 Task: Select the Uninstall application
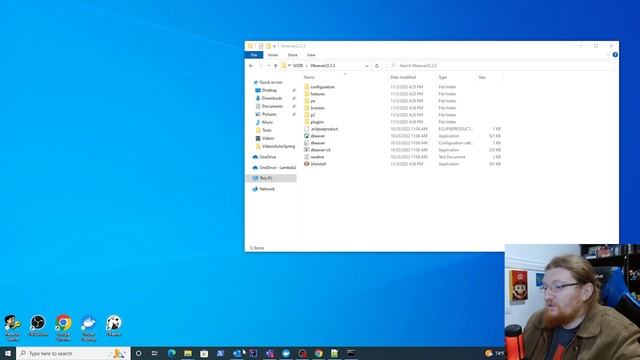315,164
